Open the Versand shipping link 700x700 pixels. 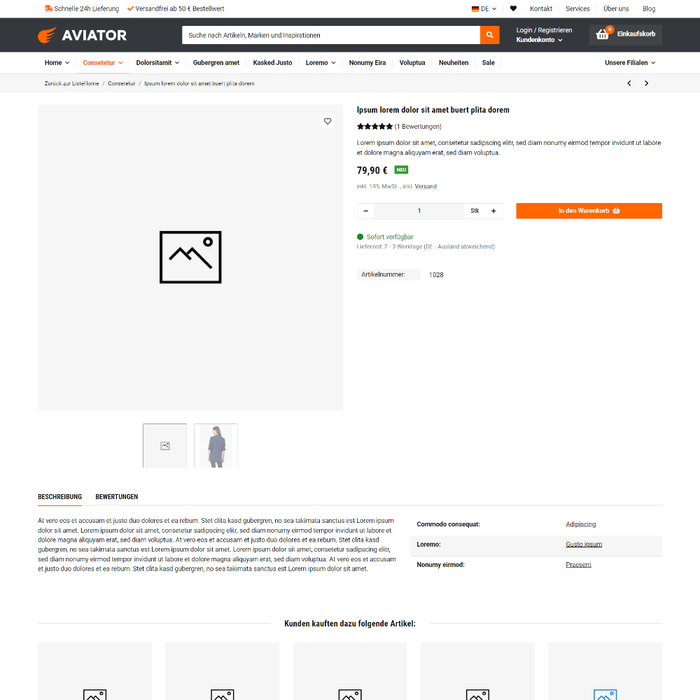click(425, 186)
